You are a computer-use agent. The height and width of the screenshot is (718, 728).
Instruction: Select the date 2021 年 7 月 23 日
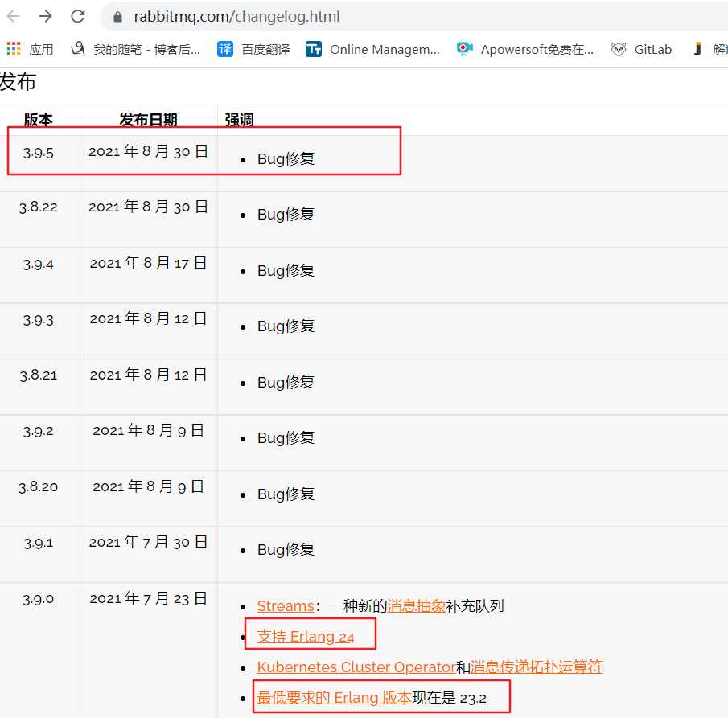pos(148,598)
